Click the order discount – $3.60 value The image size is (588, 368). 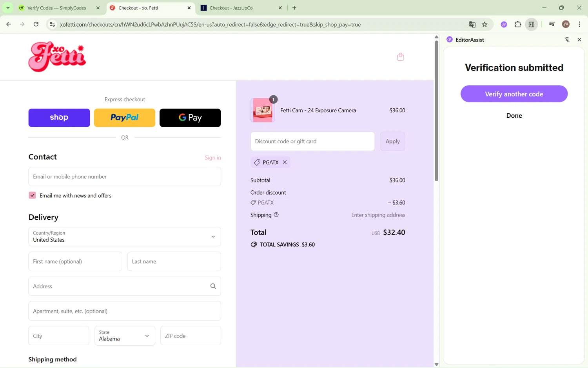click(397, 203)
